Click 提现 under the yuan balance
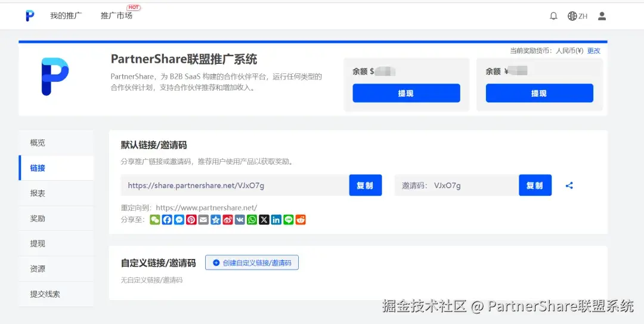644x324 pixels. tap(539, 93)
